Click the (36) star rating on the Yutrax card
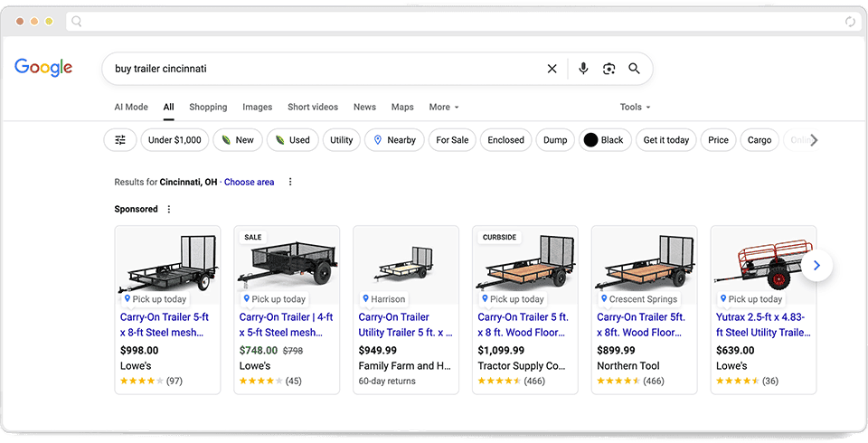868x443 pixels. 748,381
